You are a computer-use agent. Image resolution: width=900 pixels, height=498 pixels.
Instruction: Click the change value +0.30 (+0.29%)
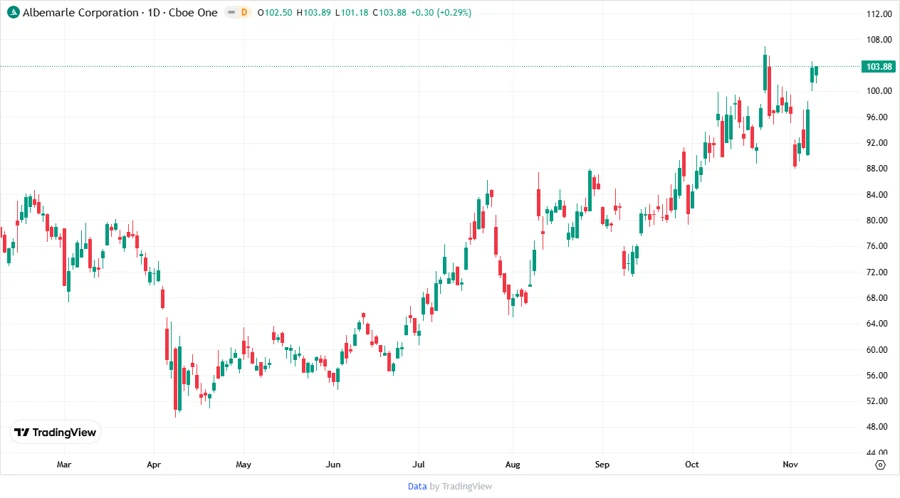(441, 13)
